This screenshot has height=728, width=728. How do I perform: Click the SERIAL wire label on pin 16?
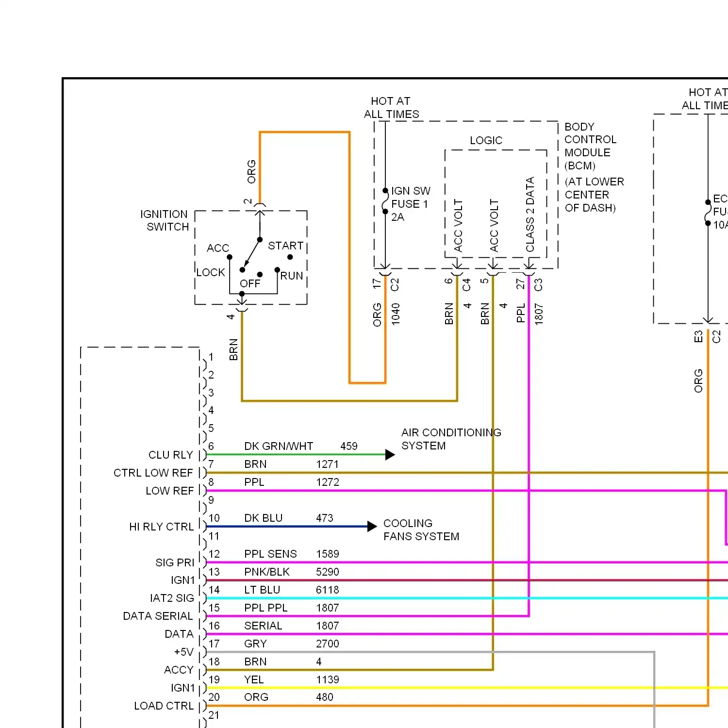[x=263, y=626]
